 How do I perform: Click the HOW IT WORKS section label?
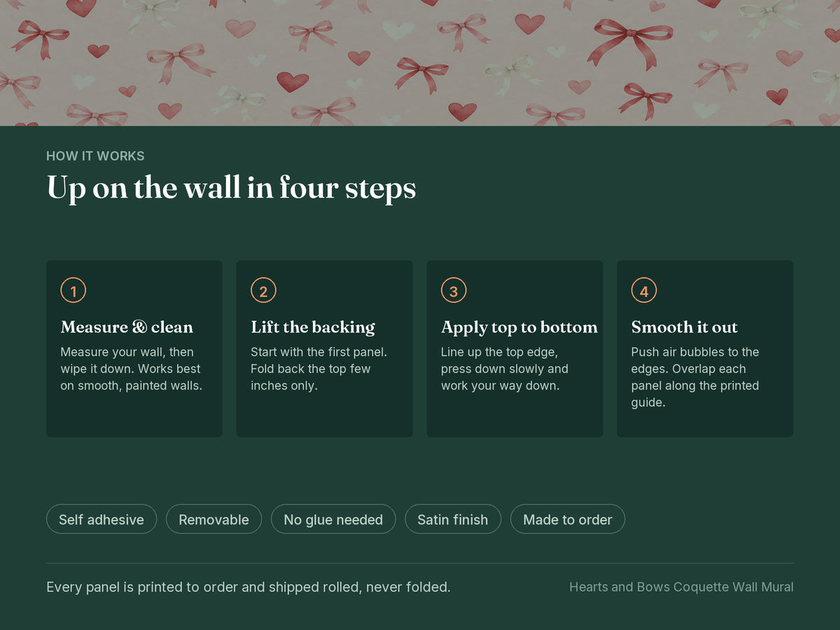(95, 156)
